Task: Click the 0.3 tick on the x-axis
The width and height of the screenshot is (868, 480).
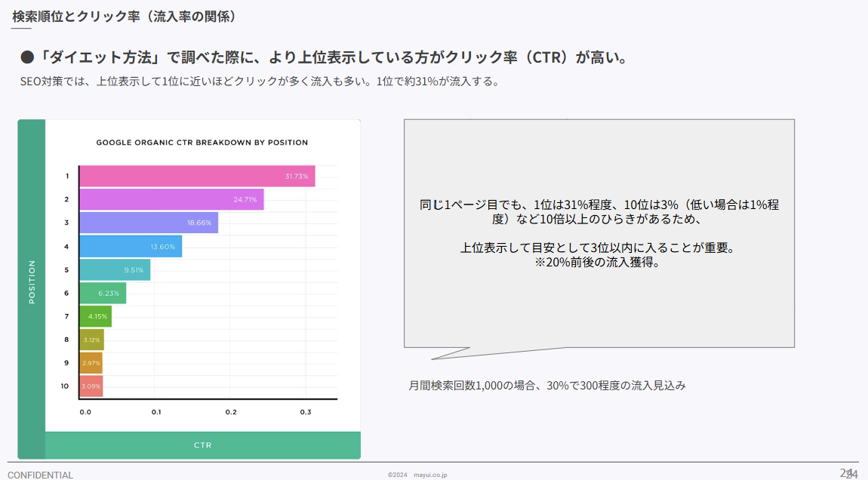Action: point(306,412)
